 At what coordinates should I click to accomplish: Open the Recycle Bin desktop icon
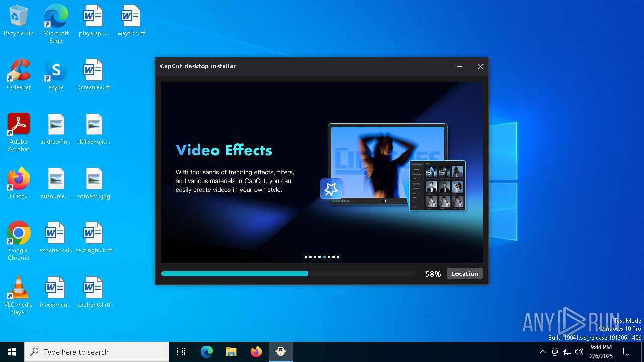[x=19, y=21]
